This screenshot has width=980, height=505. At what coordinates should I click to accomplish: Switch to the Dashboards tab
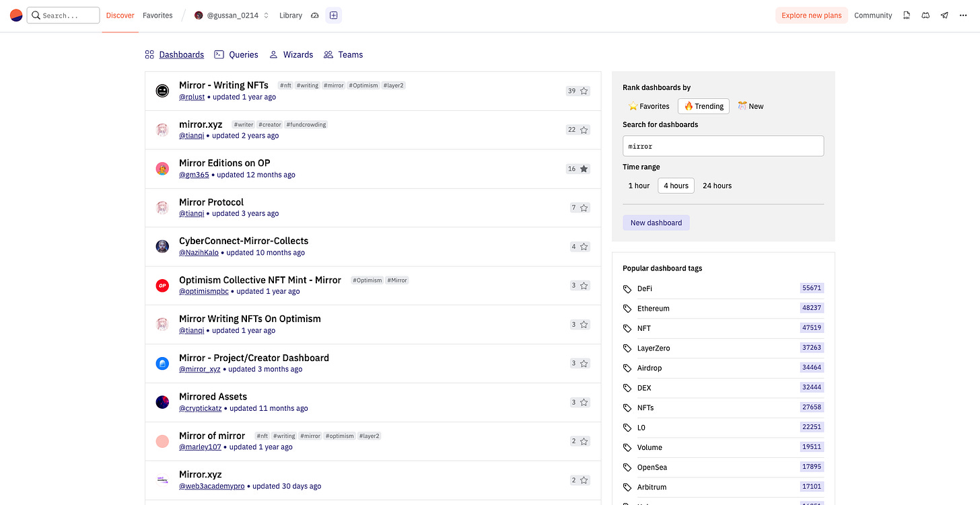(174, 54)
